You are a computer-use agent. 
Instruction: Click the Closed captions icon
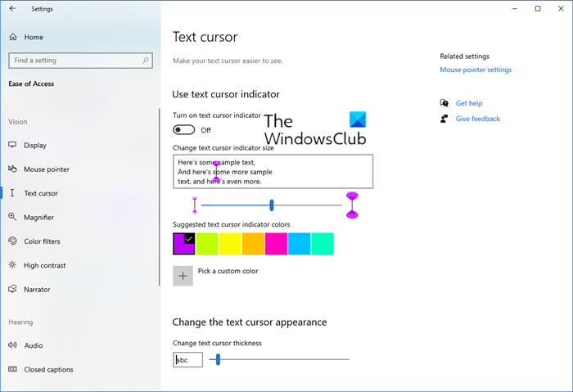[x=12, y=369]
